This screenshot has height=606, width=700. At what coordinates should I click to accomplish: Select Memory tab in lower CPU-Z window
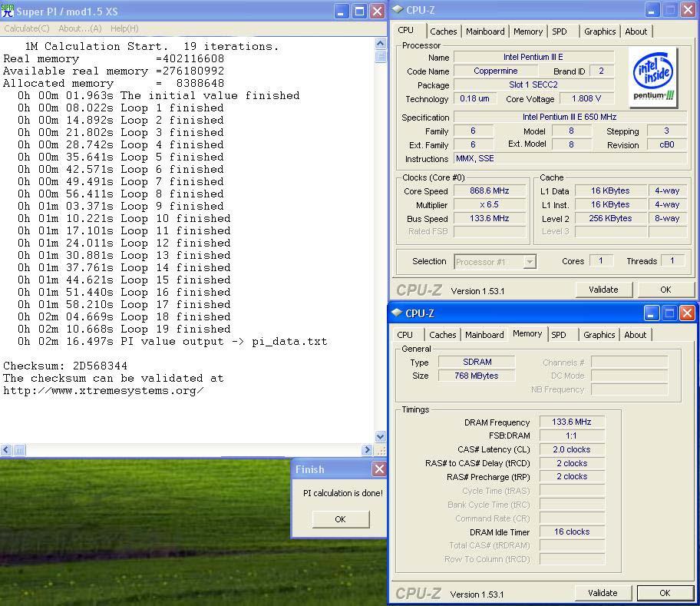pos(527,333)
